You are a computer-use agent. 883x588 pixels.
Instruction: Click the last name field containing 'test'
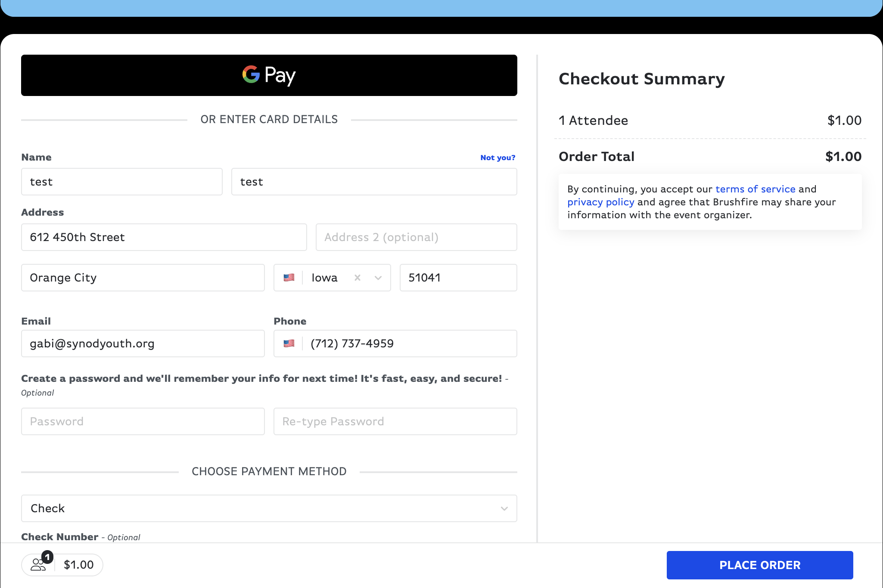[x=374, y=182]
